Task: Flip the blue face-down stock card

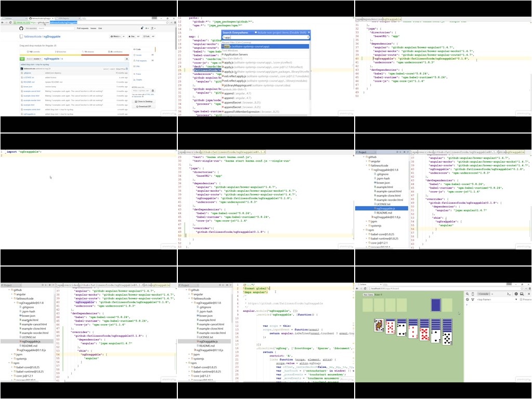Action: pyautogui.click(x=436, y=305)
